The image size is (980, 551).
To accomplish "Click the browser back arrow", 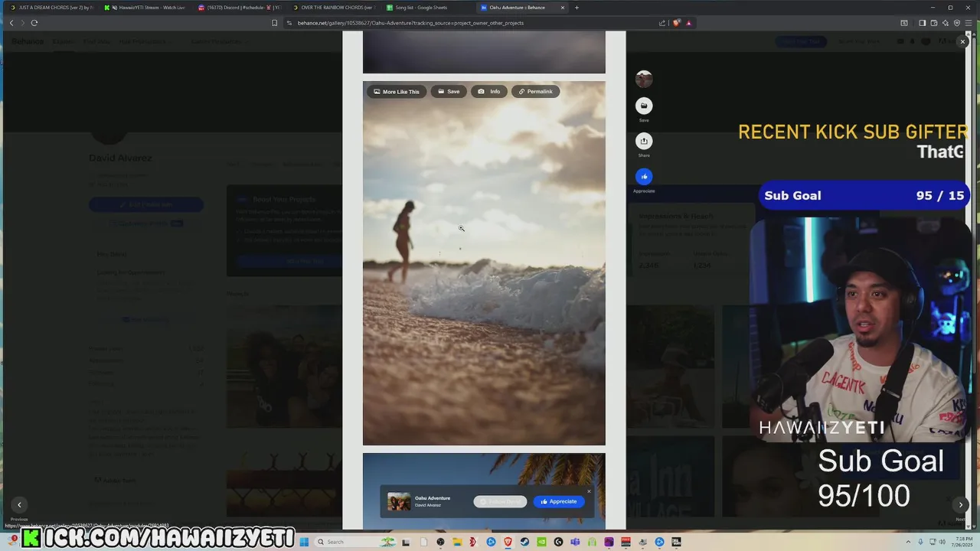I will click(11, 23).
